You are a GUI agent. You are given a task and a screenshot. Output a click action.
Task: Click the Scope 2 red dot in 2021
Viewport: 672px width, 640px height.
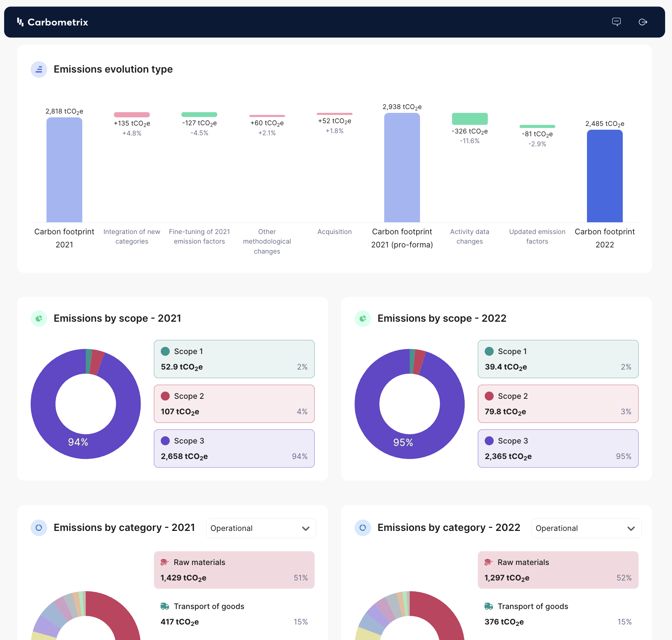pyautogui.click(x=165, y=396)
